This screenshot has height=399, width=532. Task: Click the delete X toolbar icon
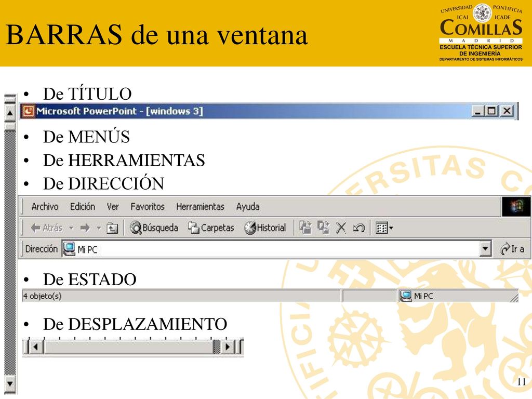(341, 228)
